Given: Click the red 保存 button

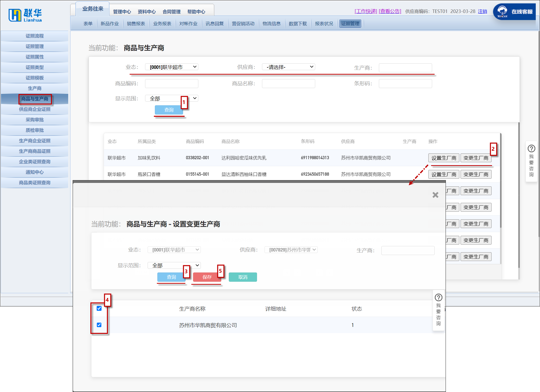Looking at the screenshot, I should (x=207, y=277).
